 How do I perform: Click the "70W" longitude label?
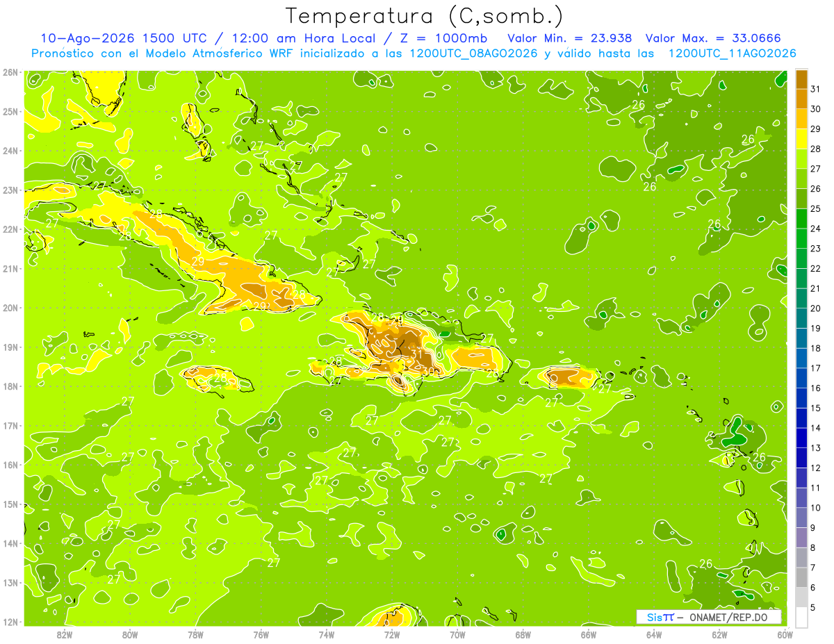[457, 634]
